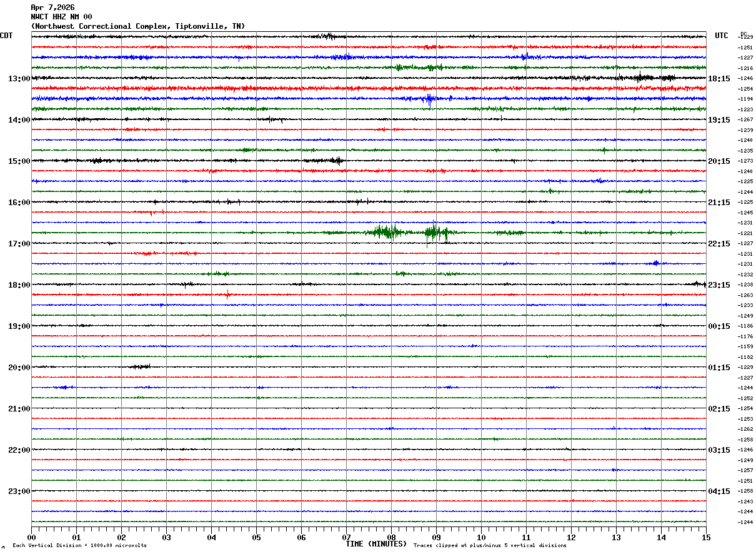This screenshot has height=554, width=756.
Task: Click minute tick label '00' on the time axis
Action: [x=31, y=537]
